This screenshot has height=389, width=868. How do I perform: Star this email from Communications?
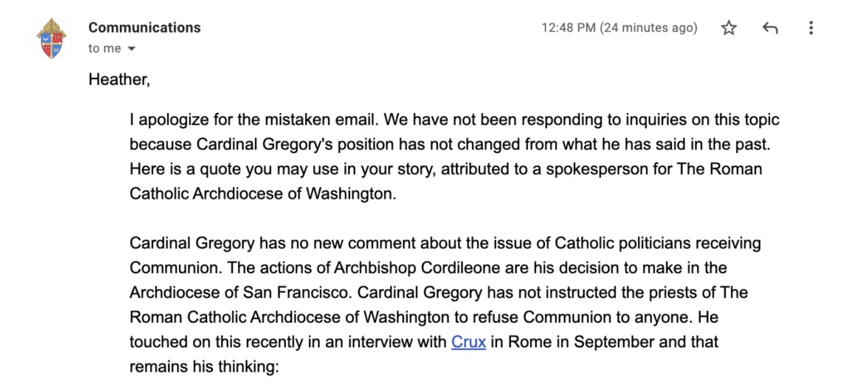729,28
